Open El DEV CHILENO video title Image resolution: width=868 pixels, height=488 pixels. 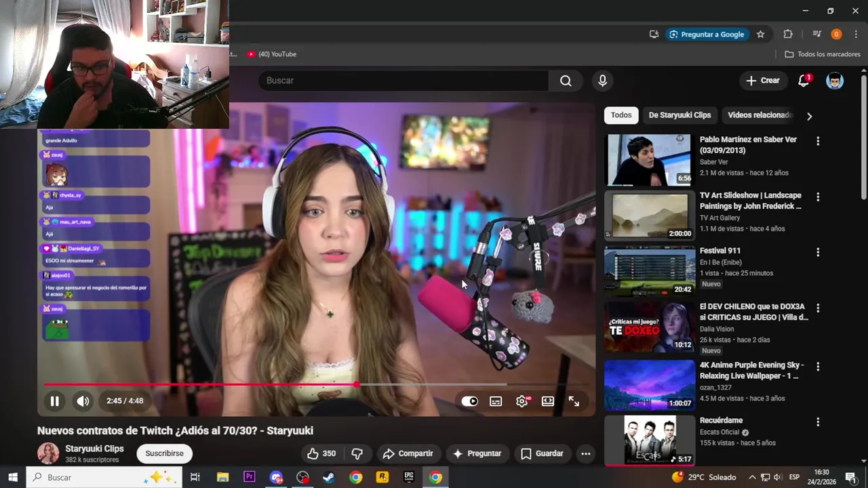[x=754, y=312]
